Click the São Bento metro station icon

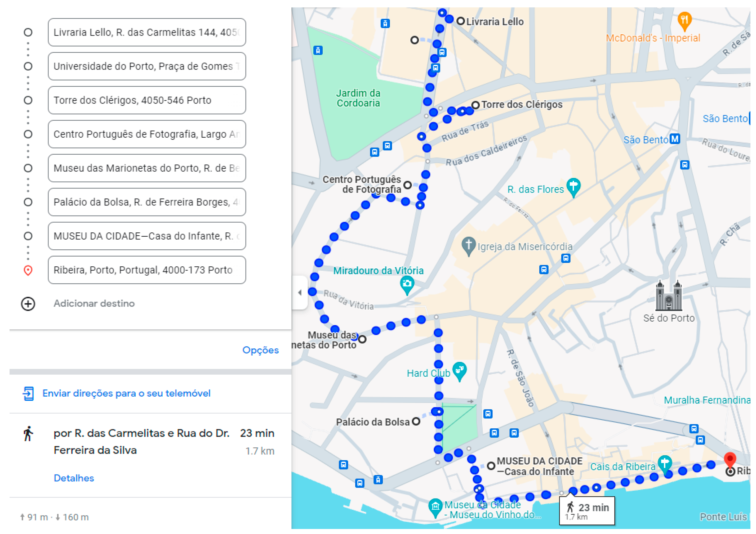675,139
